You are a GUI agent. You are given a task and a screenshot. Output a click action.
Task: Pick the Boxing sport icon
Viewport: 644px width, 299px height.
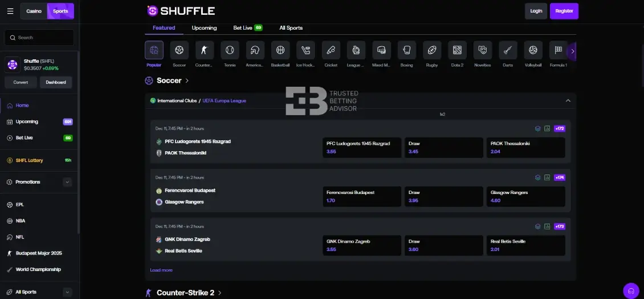406,51
